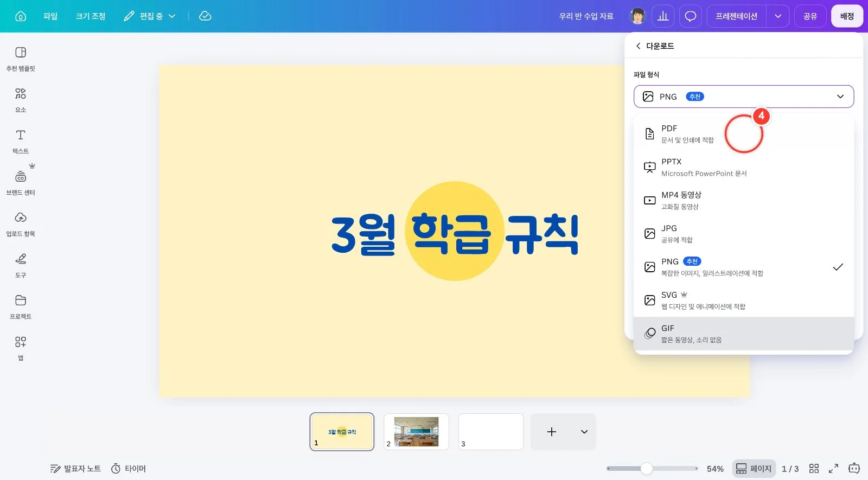
Task: Choose JPG file format
Action: 744,234
